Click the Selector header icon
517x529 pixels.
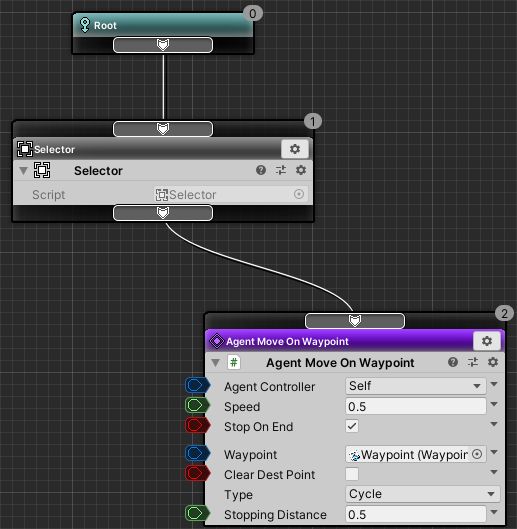(x=25, y=149)
